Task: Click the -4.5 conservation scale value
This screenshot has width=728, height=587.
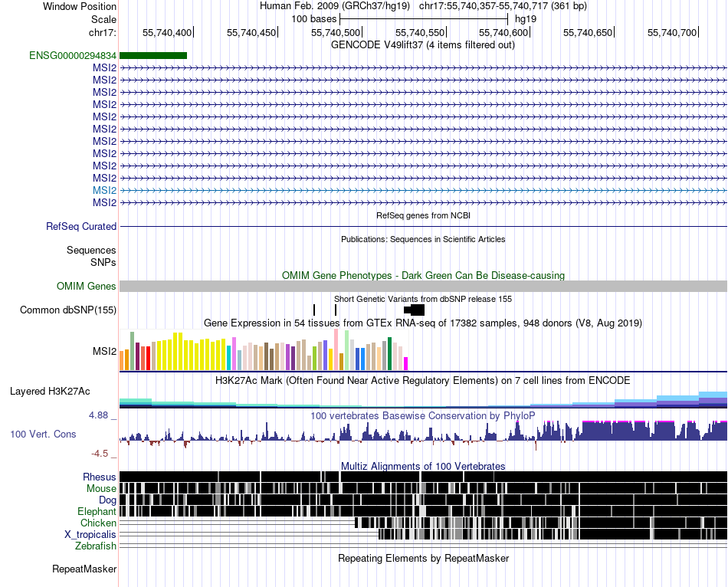Action: pos(100,453)
